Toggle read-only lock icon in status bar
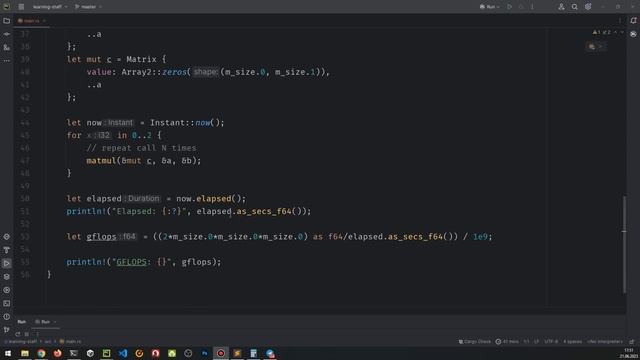 click(631, 342)
